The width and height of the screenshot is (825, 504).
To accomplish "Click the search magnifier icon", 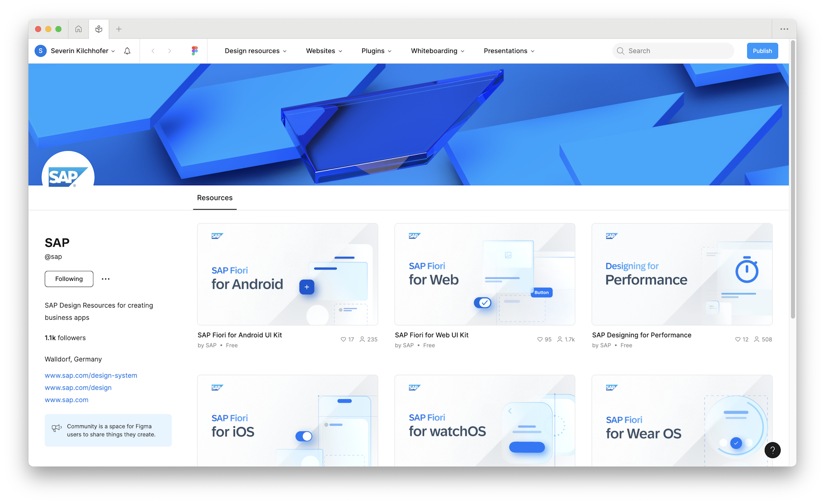I will (620, 51).
